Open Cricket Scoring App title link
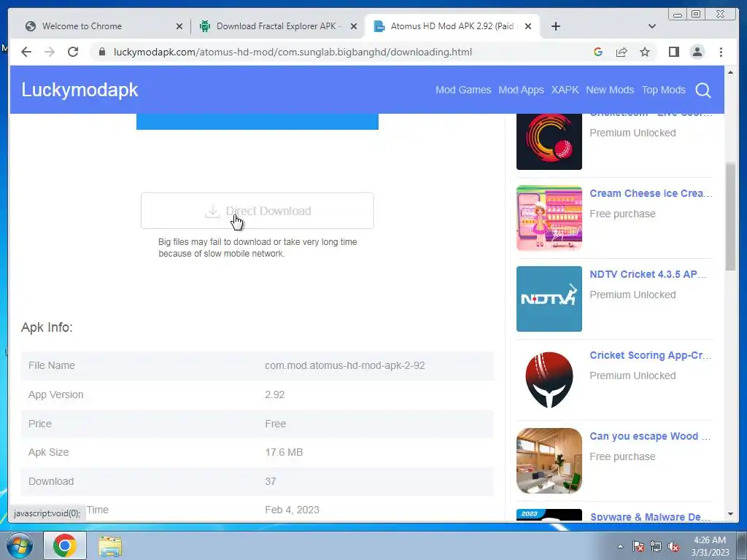This screenshot has width=747, height=560. click(650, 355)
